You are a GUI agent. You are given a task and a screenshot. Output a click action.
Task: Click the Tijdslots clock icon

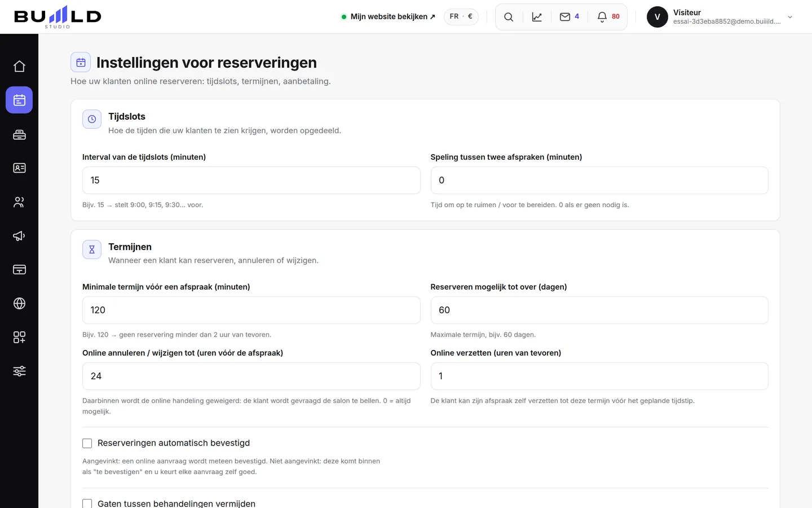[92, 119]
